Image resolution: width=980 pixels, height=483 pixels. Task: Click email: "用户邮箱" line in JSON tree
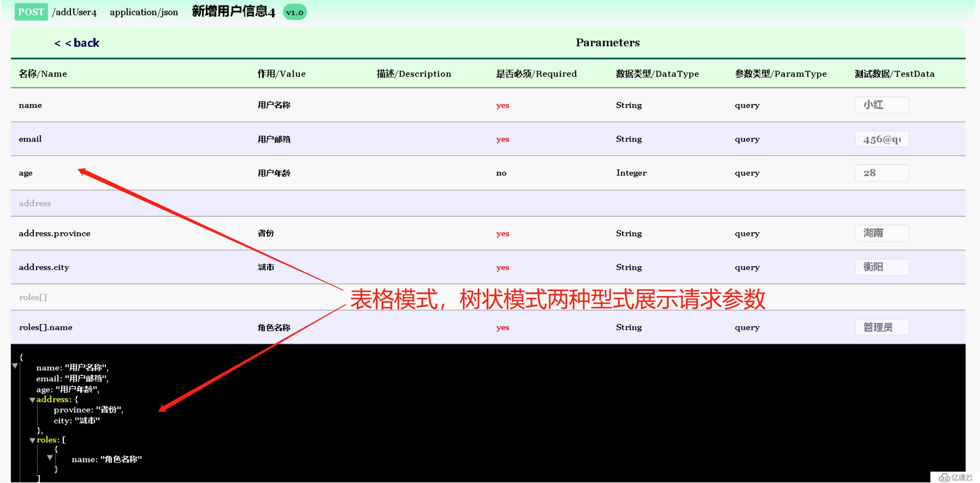coord(72,378)
